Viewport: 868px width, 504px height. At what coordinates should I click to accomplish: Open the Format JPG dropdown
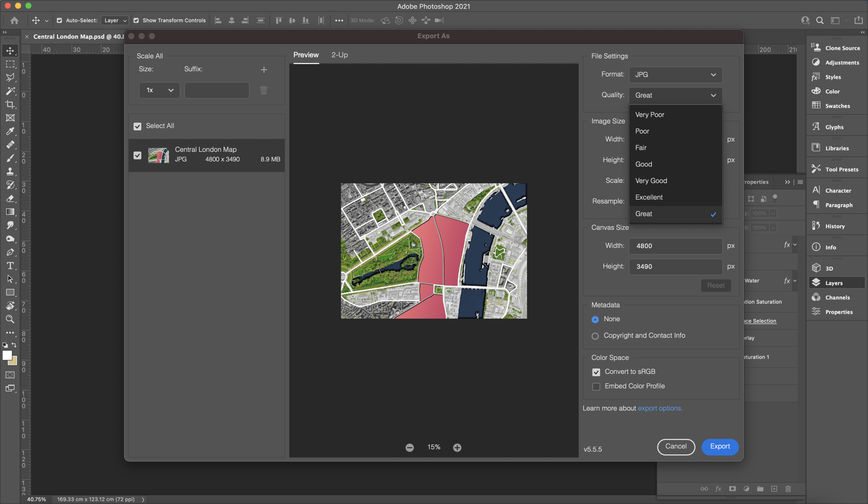(x=675, y=75)
